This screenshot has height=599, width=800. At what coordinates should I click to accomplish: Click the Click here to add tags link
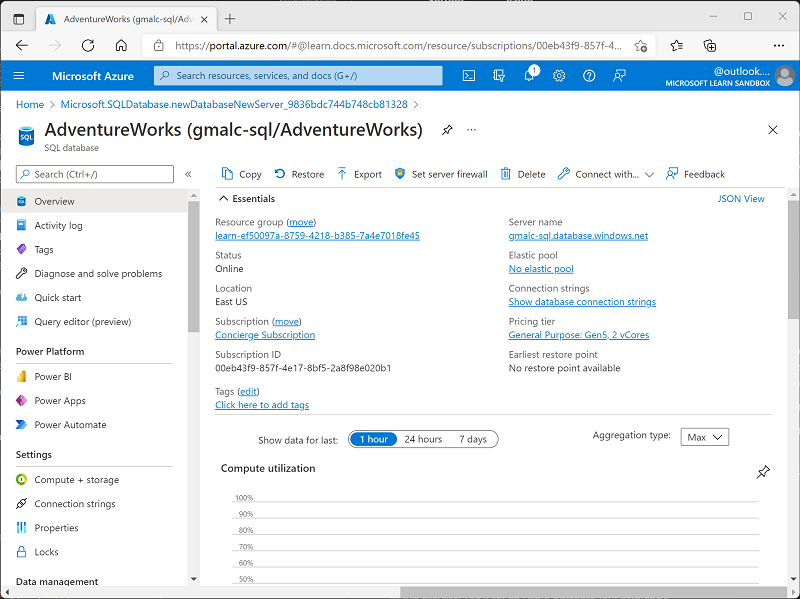pyautogui.click(x=262, y=405)
